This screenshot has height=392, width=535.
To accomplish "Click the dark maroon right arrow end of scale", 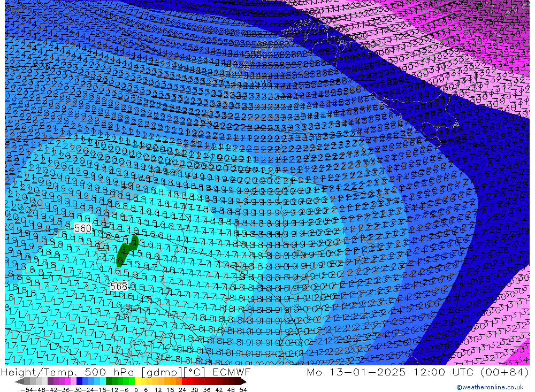I will [243, 381].
